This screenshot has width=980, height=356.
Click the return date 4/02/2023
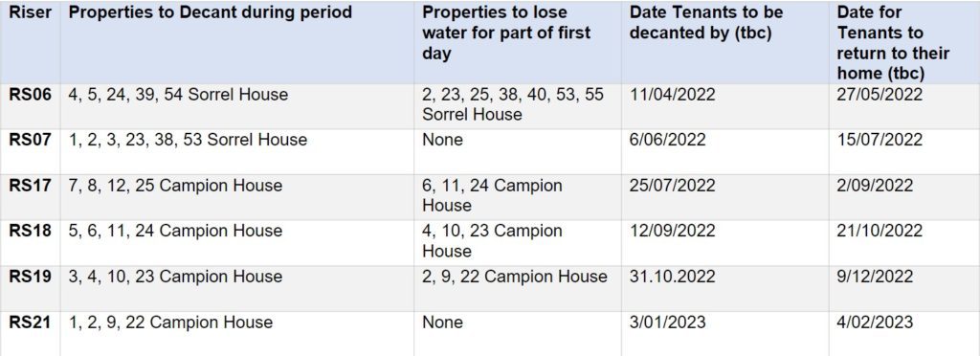[x=875, y=323]
